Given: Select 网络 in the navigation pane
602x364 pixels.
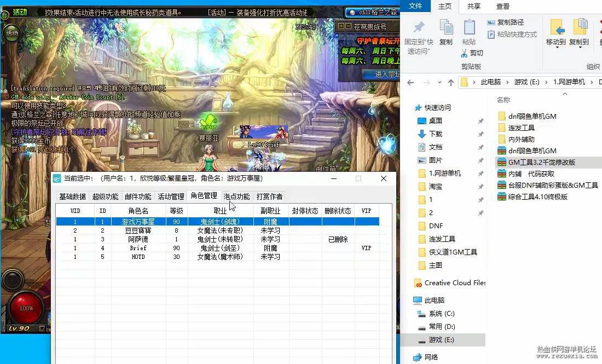Looking at the screenshot, I should [x=431, y=357].
